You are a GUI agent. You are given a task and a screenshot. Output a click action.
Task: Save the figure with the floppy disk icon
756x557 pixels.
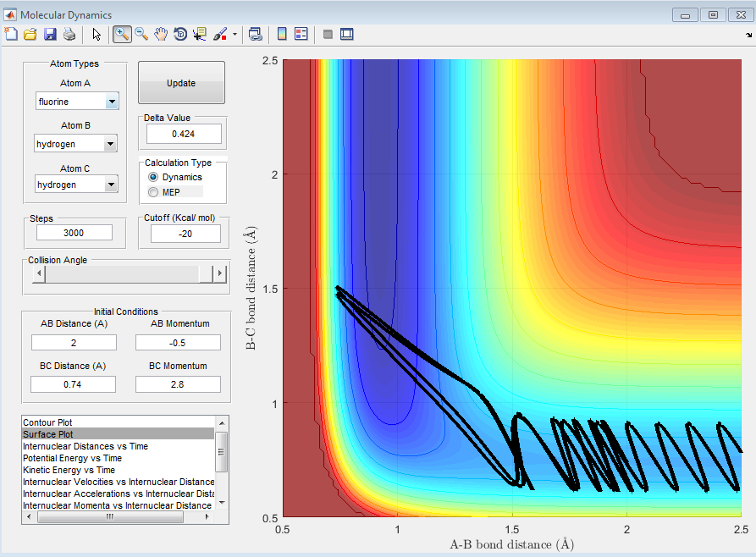[x=50, y=34]
